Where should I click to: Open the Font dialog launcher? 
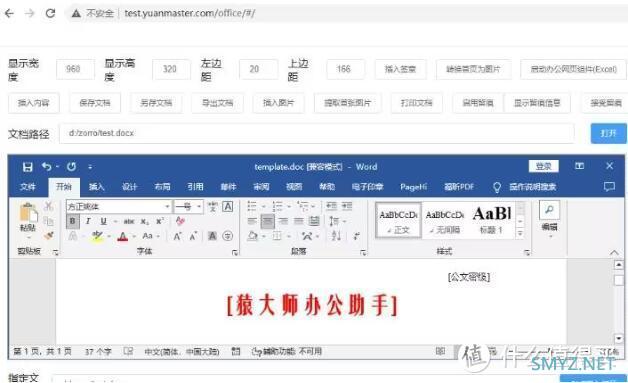click(235, 253)
